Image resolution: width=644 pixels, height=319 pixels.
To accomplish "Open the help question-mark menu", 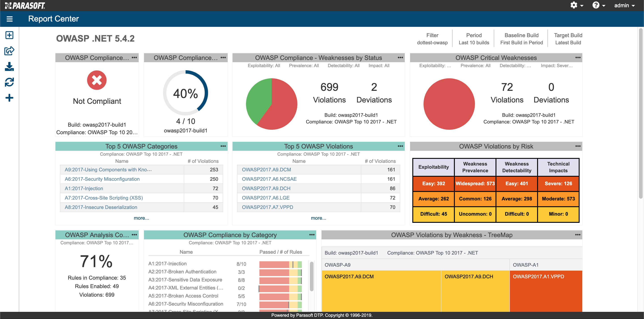I will pos(599,5).
